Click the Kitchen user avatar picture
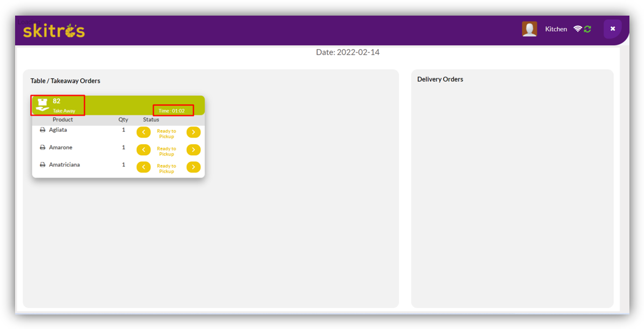Screen dimensions: 644x329 (529, 29)
